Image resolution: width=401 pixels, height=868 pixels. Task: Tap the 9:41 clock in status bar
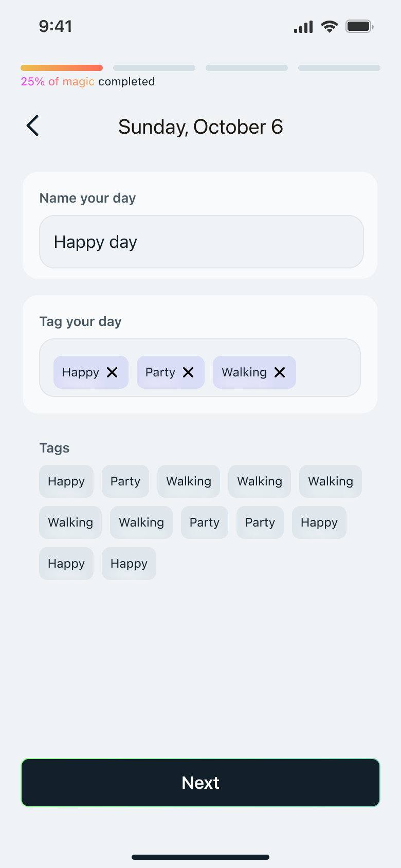click(x=56, y=26)
